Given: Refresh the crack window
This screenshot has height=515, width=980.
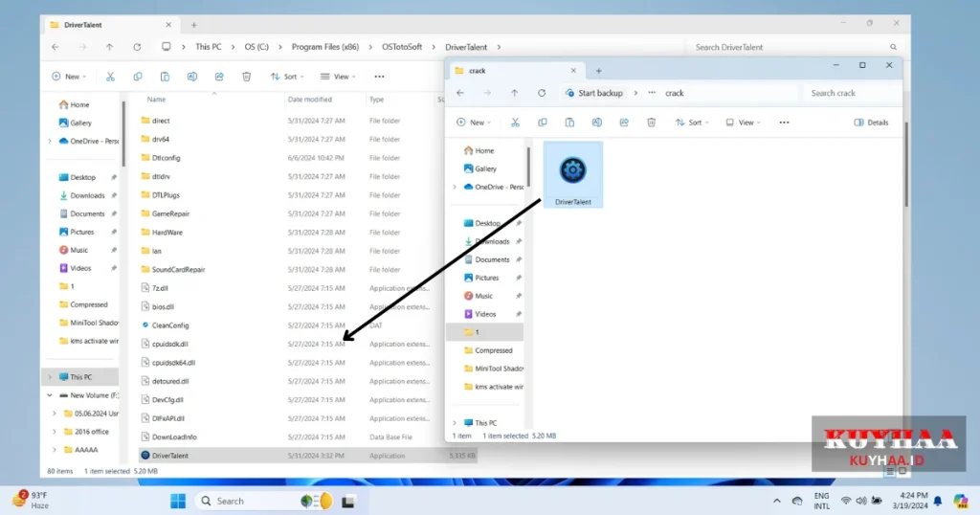Looking at the screenshot, I should pos(542,93).
